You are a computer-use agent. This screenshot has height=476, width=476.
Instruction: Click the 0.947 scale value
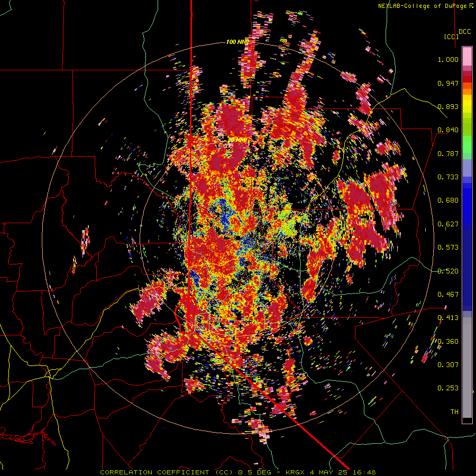(x=448, y=83)
